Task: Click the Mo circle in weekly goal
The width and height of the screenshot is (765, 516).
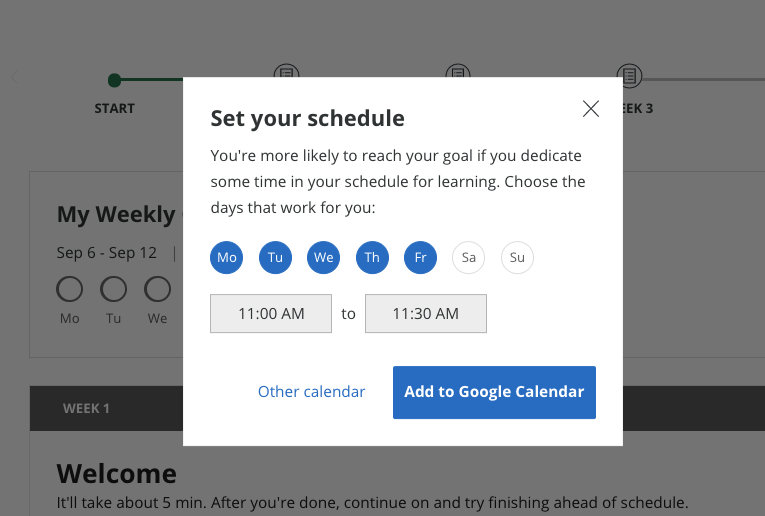Action: [x=70, y=289]
